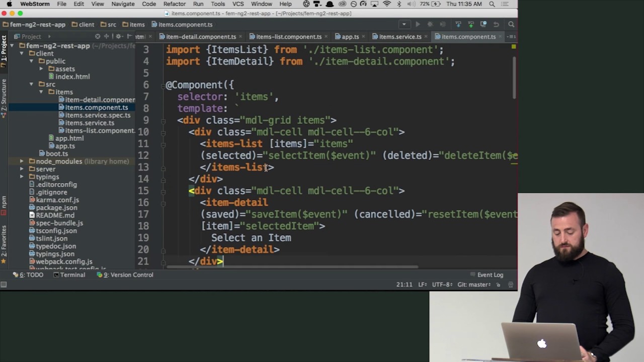
Task: Click the Debug bug icon
Action: [430, 24]
